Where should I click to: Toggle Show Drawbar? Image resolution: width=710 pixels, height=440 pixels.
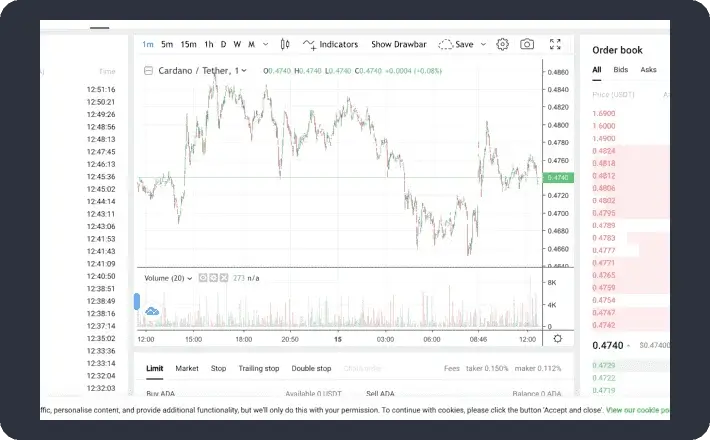[x=398, y=44]
